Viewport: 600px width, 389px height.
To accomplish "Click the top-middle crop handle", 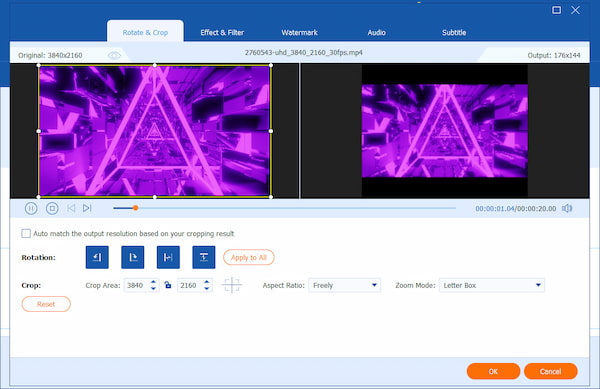I will pos(155,65).
